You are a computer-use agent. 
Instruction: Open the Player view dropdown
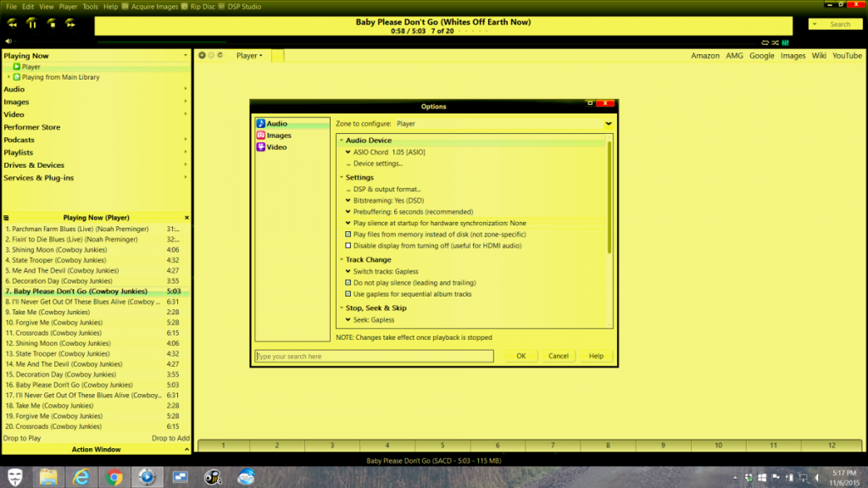[x=249, y=55]
